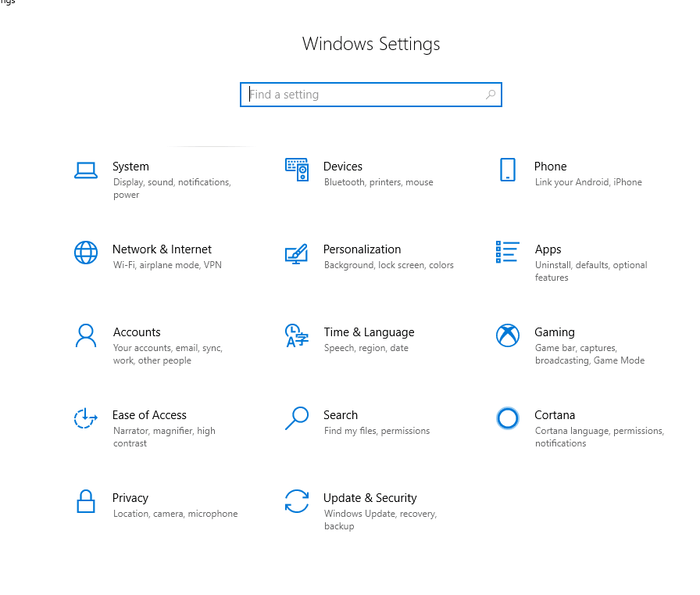Click the Personalization paintbrush icon
Viewport: 700px width, 595px height.
tap(296, 253)
